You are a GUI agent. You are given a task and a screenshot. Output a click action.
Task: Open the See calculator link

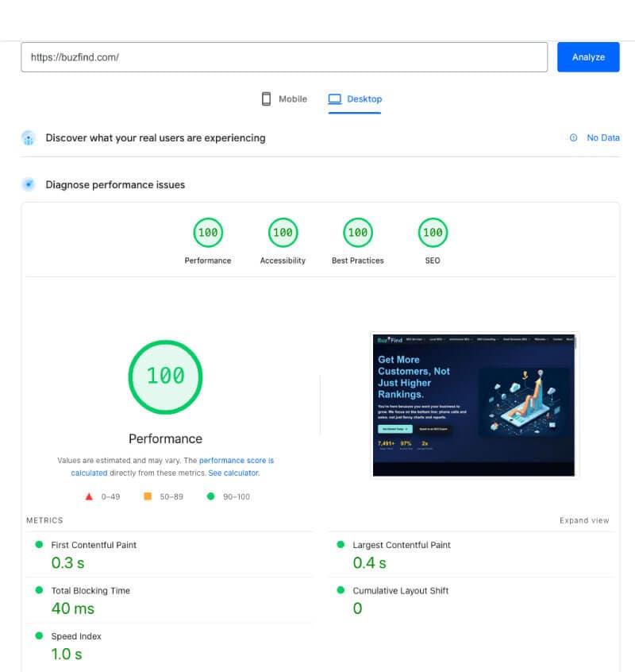coord(234,473)
